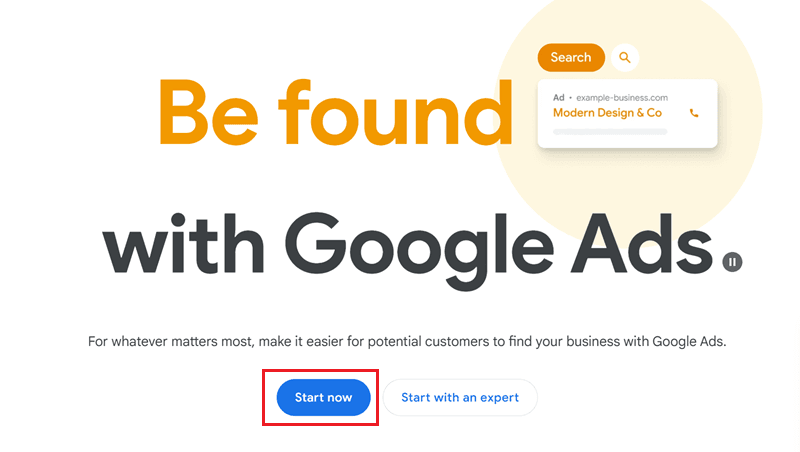Pause the headline animation
Image resolution: width=800 pixels, height=452 pixels.
tap(733, 262)
